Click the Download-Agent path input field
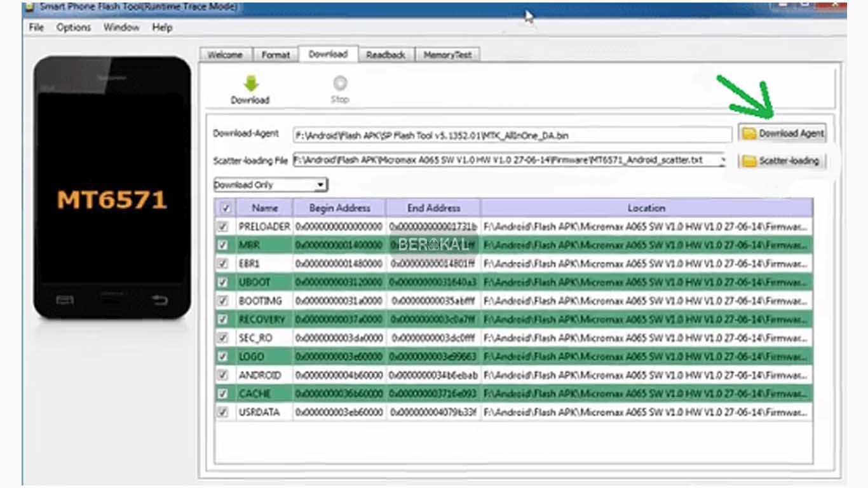 pos(512,135)
